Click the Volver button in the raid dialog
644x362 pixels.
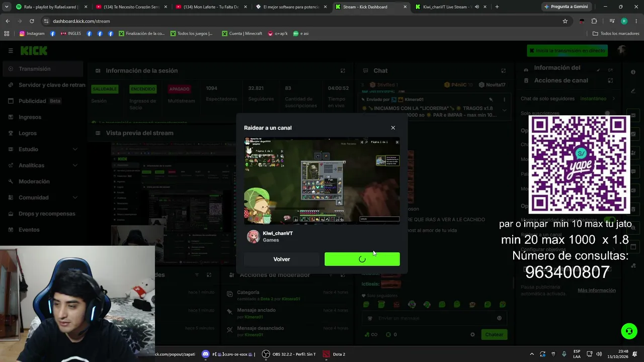[x=282, y=259]
